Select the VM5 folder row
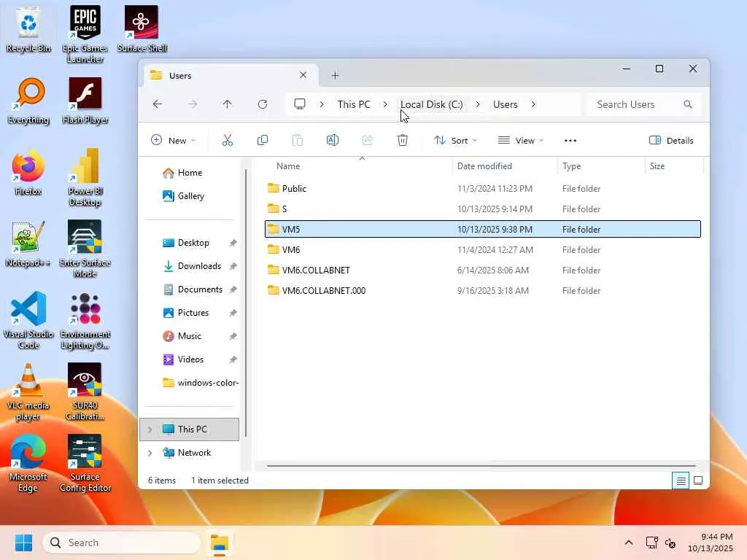The width and height of the screenshot is (747, 560). click(483, 229)
